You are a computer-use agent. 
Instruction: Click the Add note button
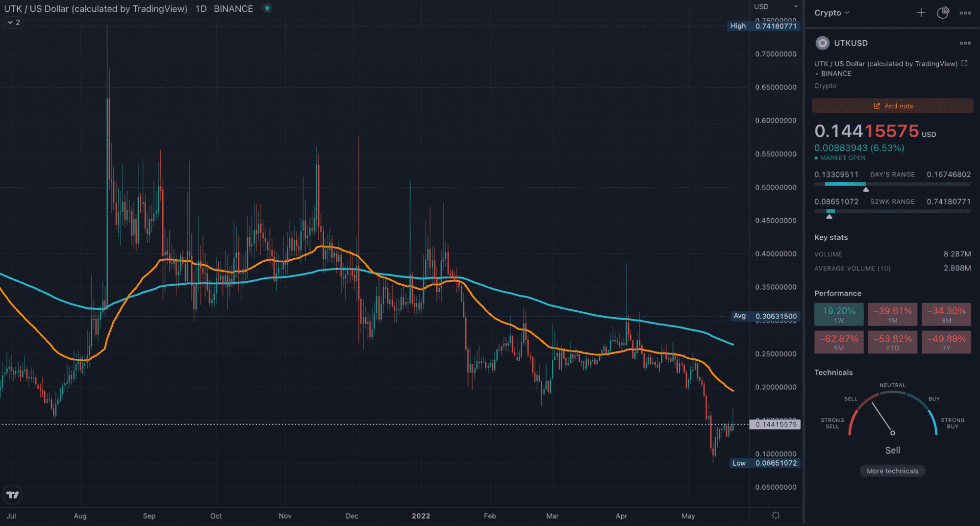(892, 106)
